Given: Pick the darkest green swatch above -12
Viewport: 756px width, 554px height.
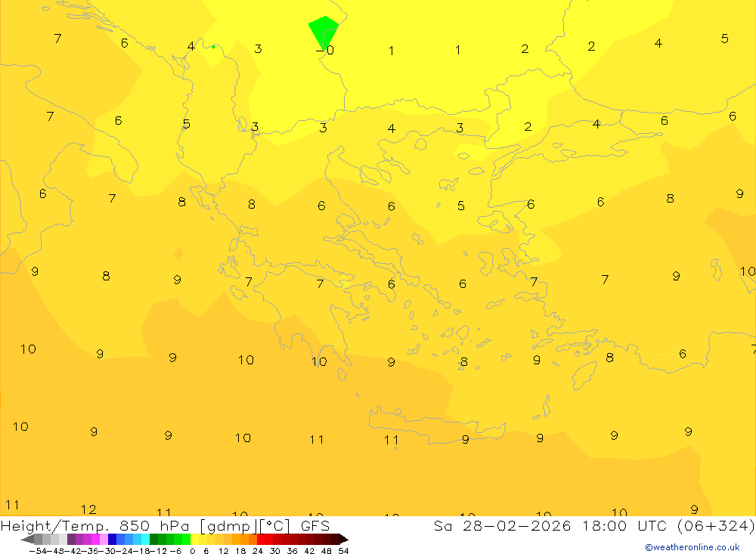Looking at the screenshot, I should tap(153, 539).
